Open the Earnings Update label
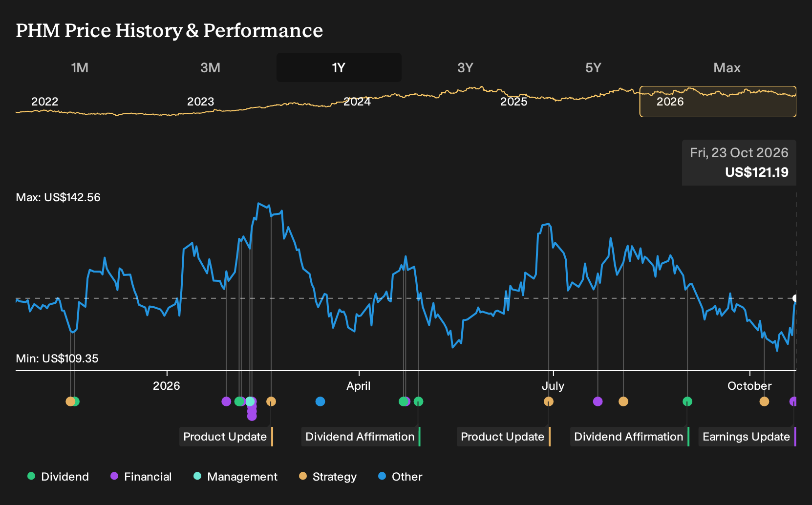 (x=747, y=437)
